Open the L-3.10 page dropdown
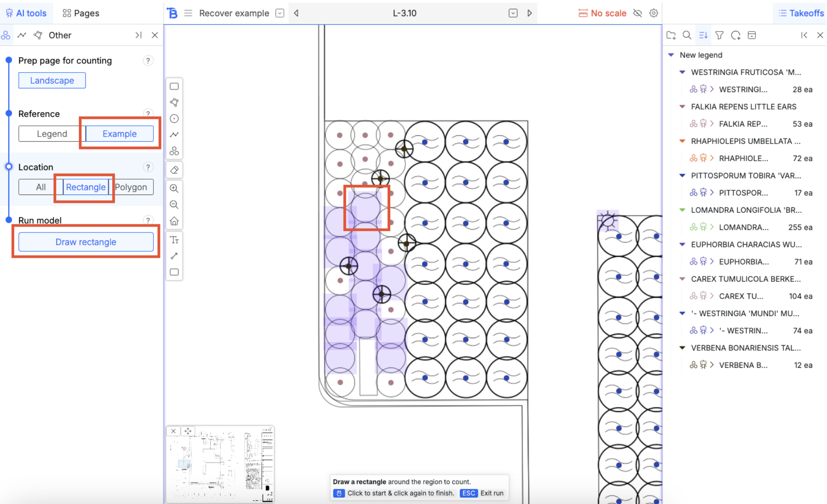The width and height of the screenshot is (827, 504). [513, 13]
